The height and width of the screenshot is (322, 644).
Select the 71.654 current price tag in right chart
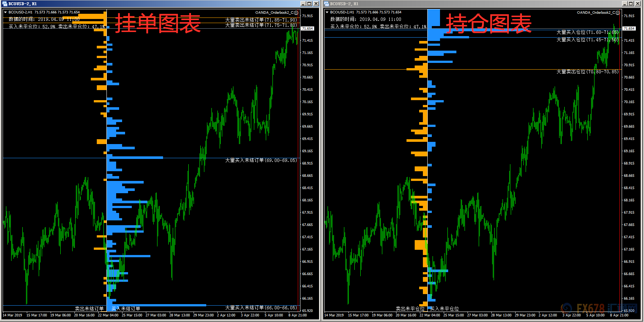[629, 28]
